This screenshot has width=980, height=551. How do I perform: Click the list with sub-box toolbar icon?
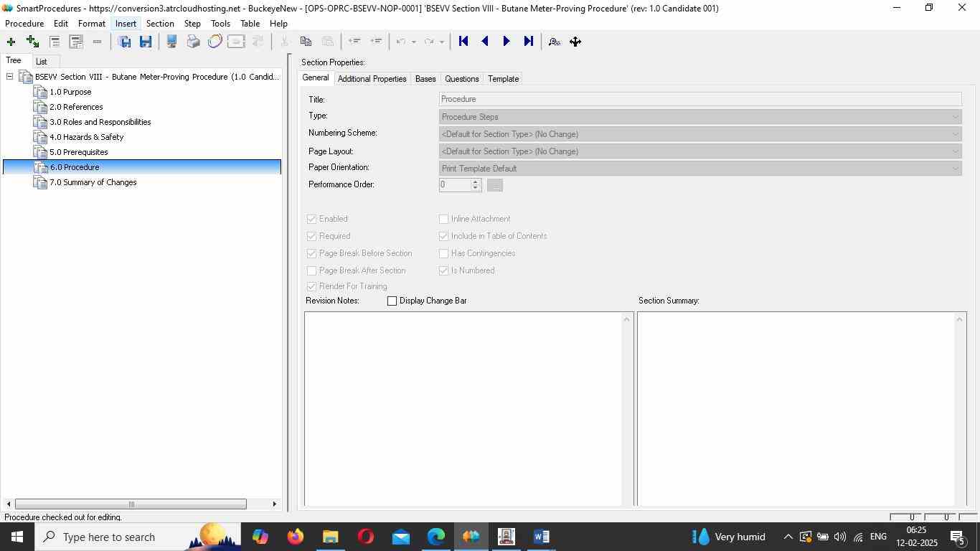tap(76, 42)
